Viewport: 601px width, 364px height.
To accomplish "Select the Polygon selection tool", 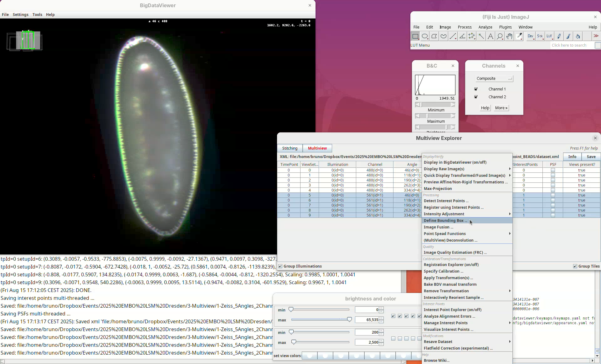I will [x=434, y=36].
